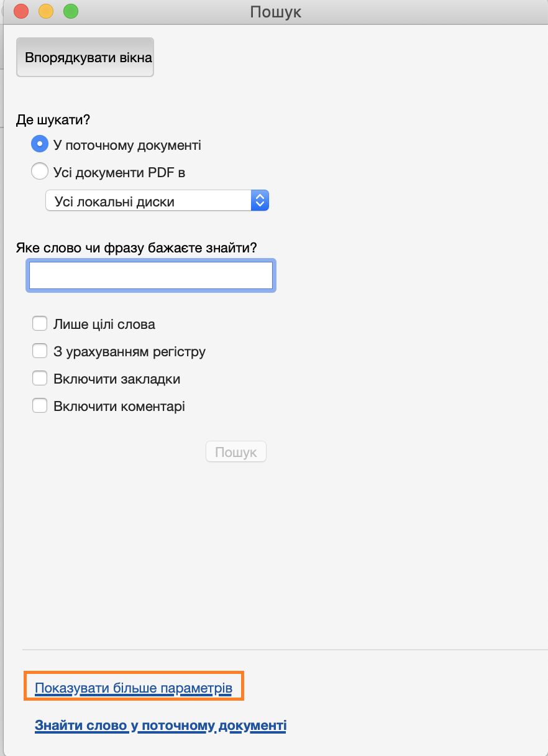
Task: Open Показувати більше параметрів link
Action: point(134,688)
